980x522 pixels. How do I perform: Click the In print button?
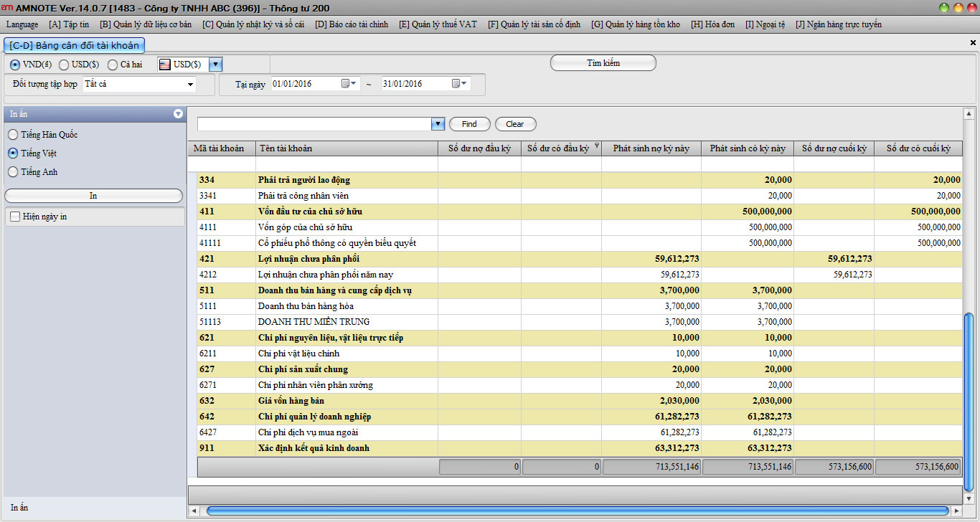(x=93, y=196)
